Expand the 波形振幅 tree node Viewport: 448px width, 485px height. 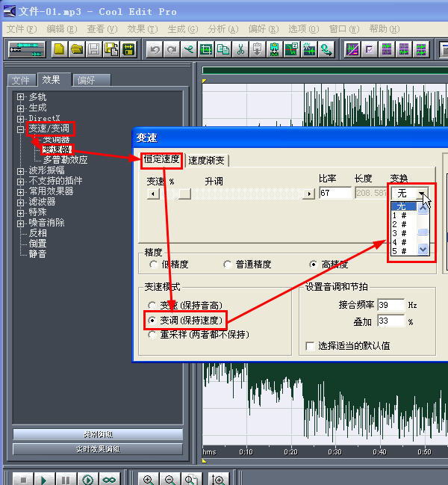pyautogui.click(x=20, y=171)
